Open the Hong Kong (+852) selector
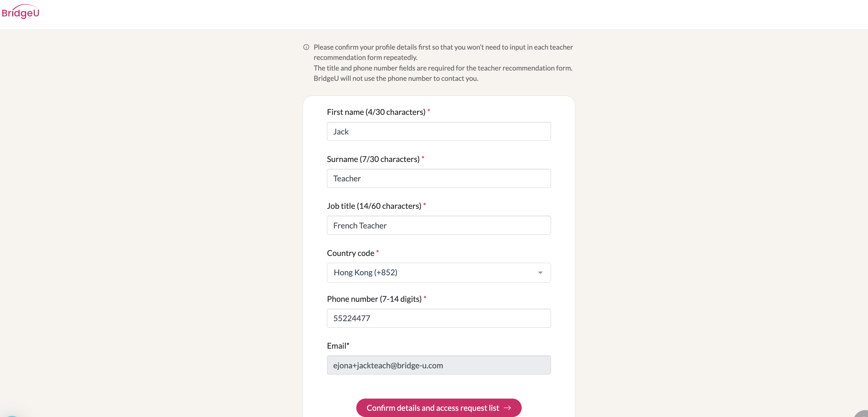This screenshot has width=868, height=417. click(439, 273)
